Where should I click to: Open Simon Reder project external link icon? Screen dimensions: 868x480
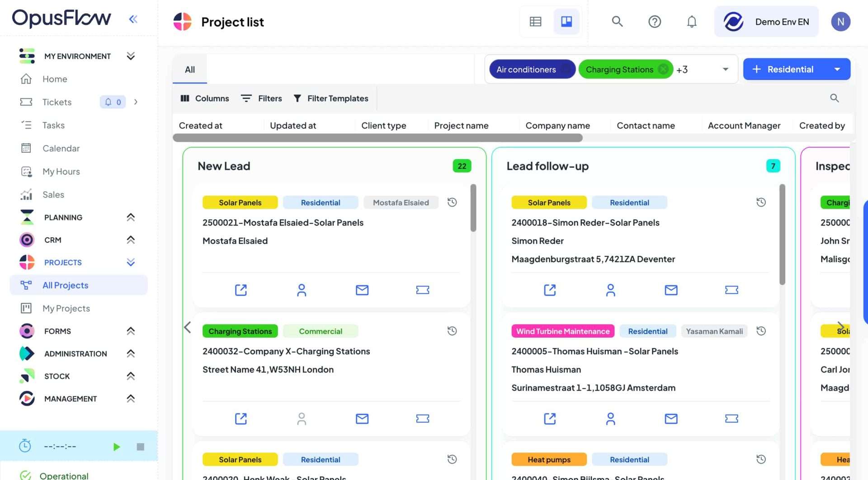(550, 290)
